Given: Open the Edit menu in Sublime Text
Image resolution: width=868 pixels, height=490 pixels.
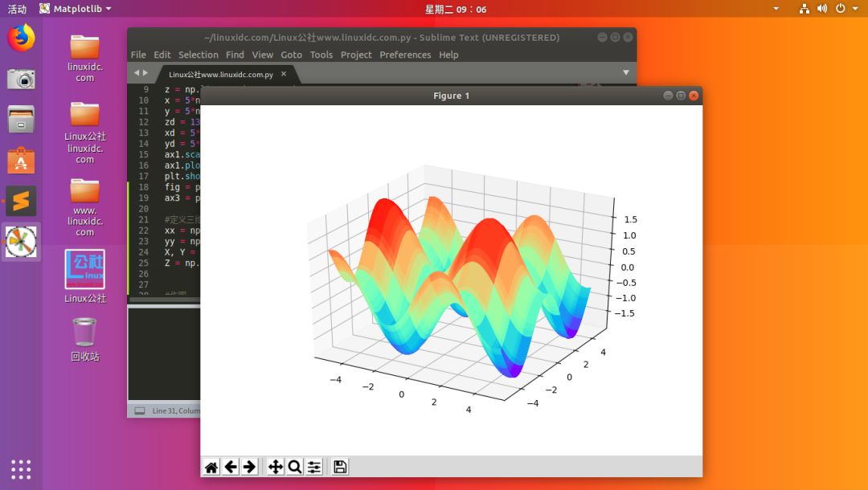Looking at the screenshot, I should tap(162, 55).
